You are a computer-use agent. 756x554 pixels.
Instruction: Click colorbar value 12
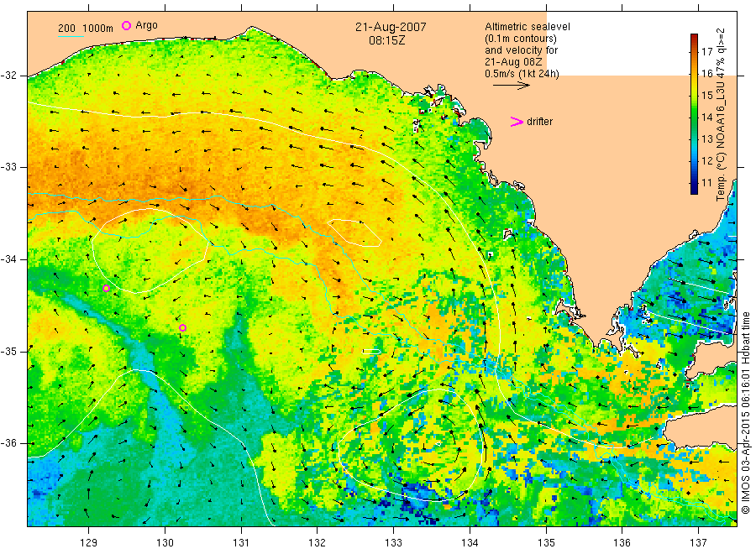706,161
